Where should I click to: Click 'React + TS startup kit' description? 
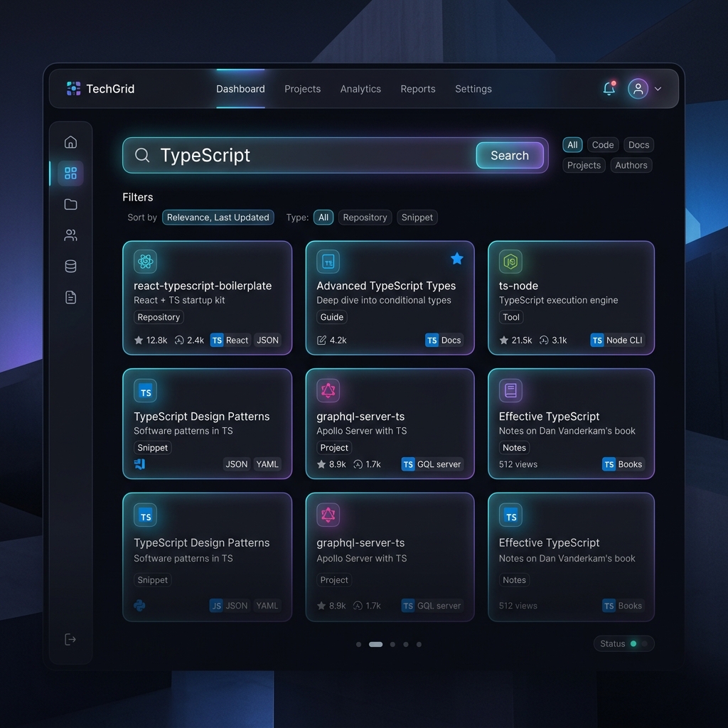(179, 300)
